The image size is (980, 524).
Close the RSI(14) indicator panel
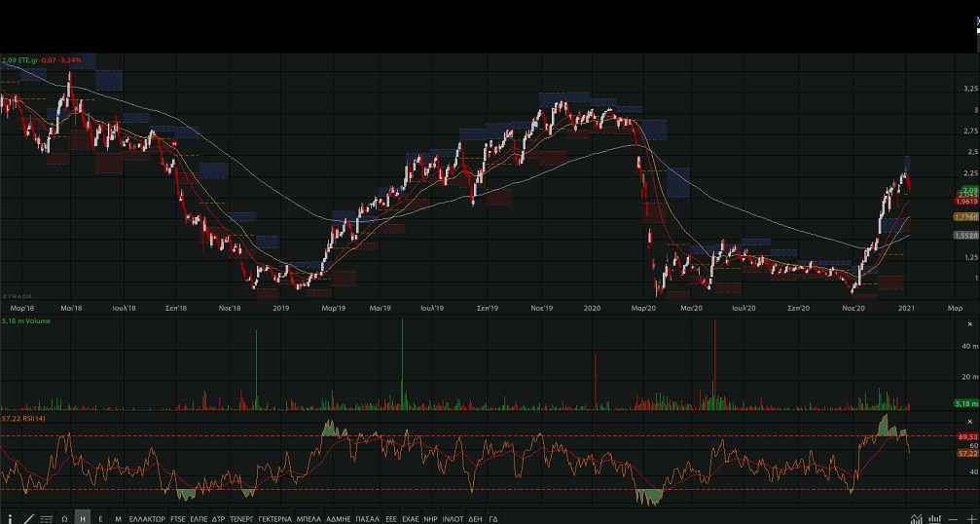[x=968, y=419]
